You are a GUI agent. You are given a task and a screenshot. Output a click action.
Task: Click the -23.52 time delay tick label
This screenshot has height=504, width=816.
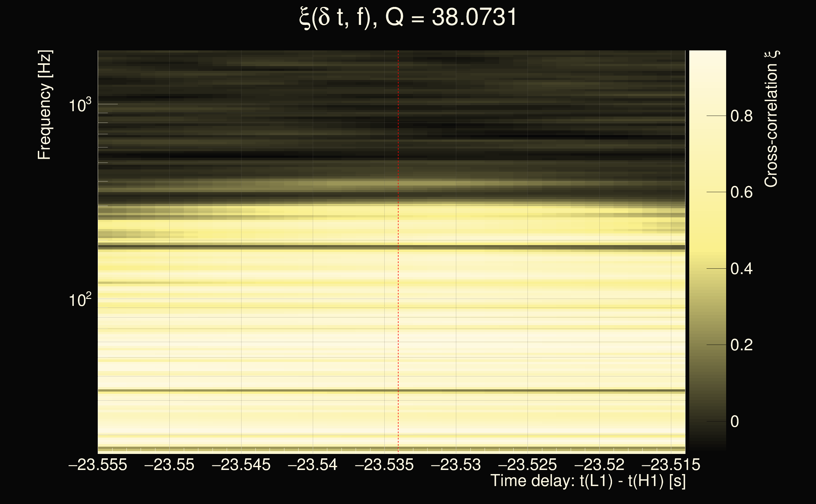(599, 465)
